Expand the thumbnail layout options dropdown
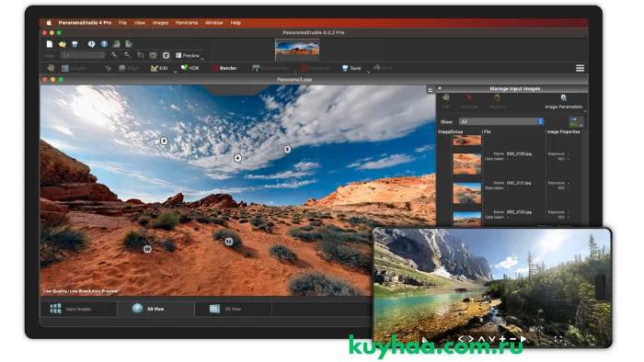This screenshot has width=644, height=362. tap(576, 122)
